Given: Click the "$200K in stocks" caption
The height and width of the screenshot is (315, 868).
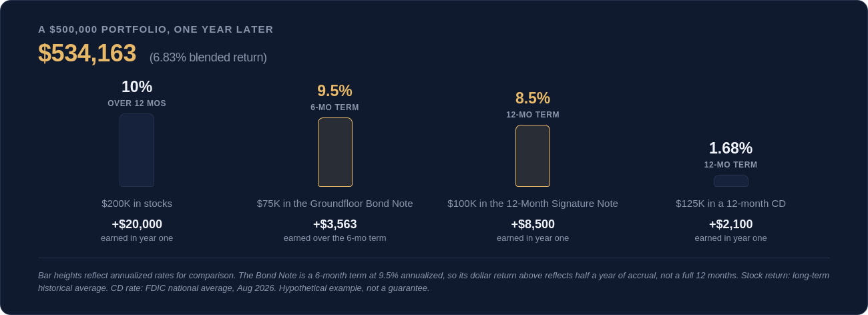Looking at the screenshot, I should click(x=137, y=203).
